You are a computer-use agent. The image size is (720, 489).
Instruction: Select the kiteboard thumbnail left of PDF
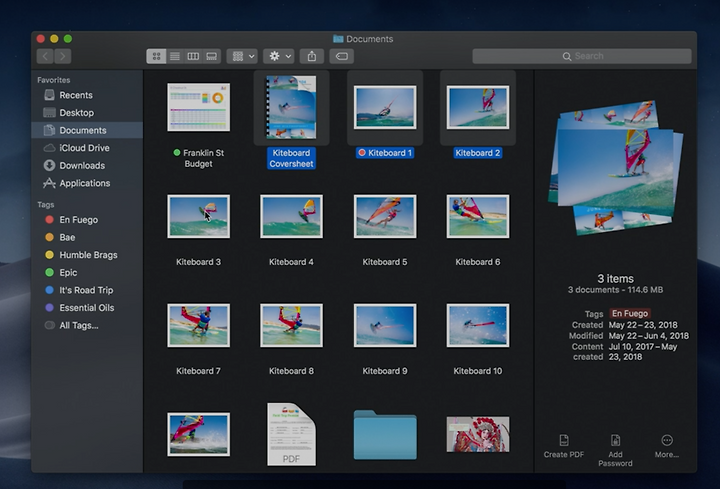point(198,434)
